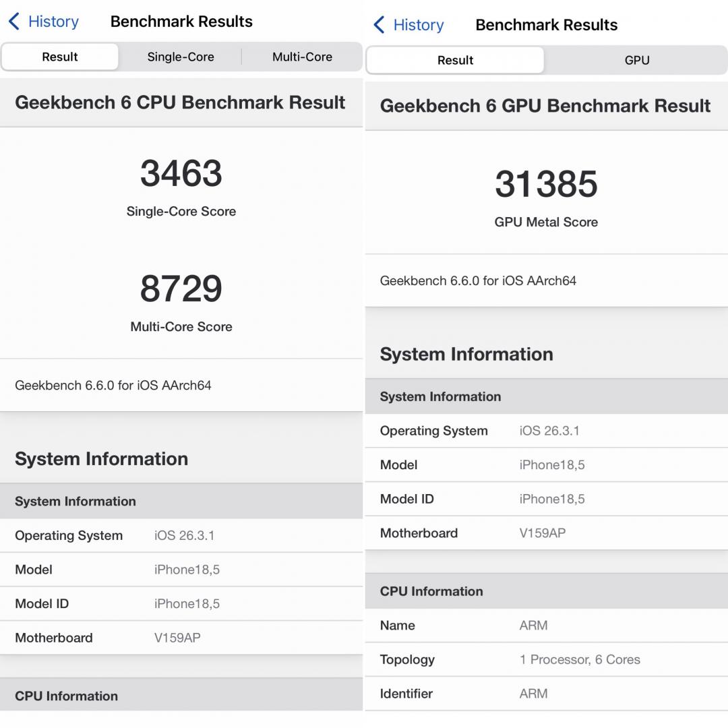
Task: Open History from the GPU benchmark screen
Action: [418, 24]
